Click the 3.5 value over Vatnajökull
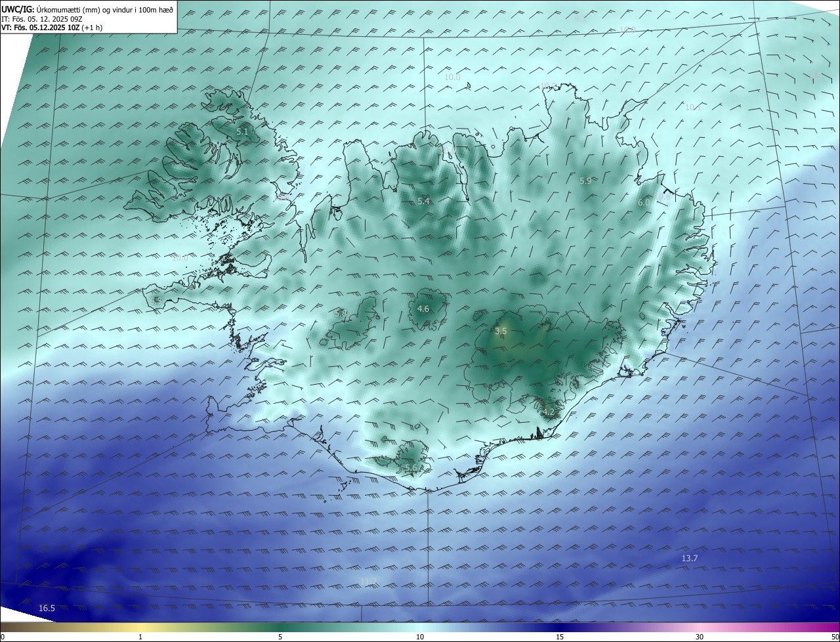The height and width of the screenshot is (642, 840). pos(501,332)
